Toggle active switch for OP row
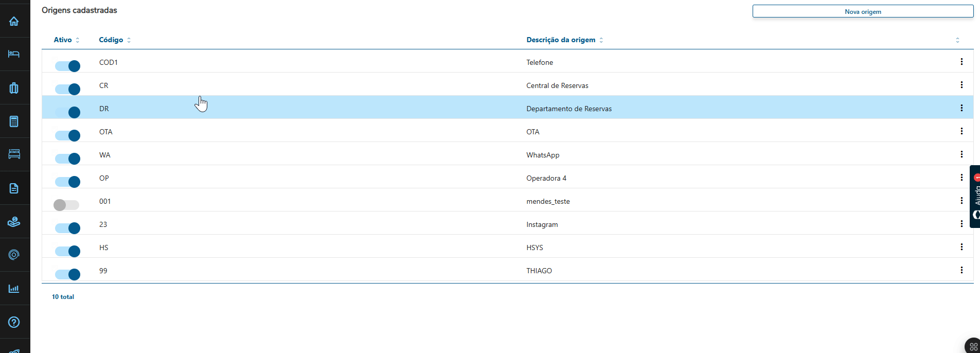 [x=67, y=182]
